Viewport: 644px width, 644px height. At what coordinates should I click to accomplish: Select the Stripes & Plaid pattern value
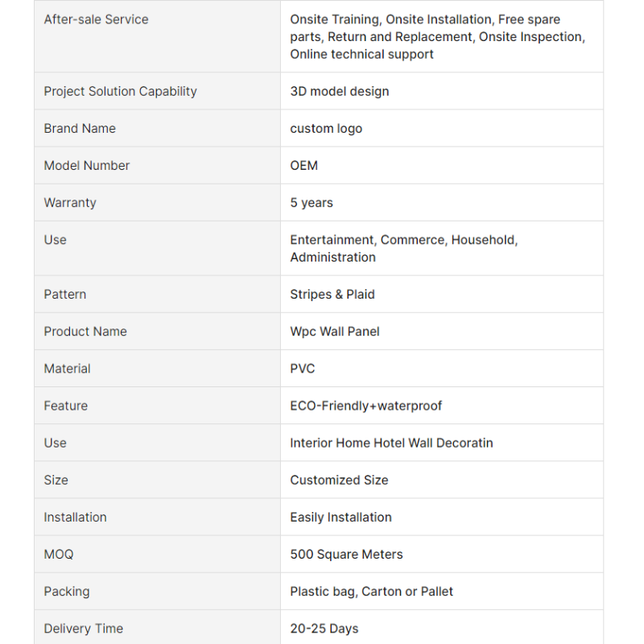[x=332, y=294]
